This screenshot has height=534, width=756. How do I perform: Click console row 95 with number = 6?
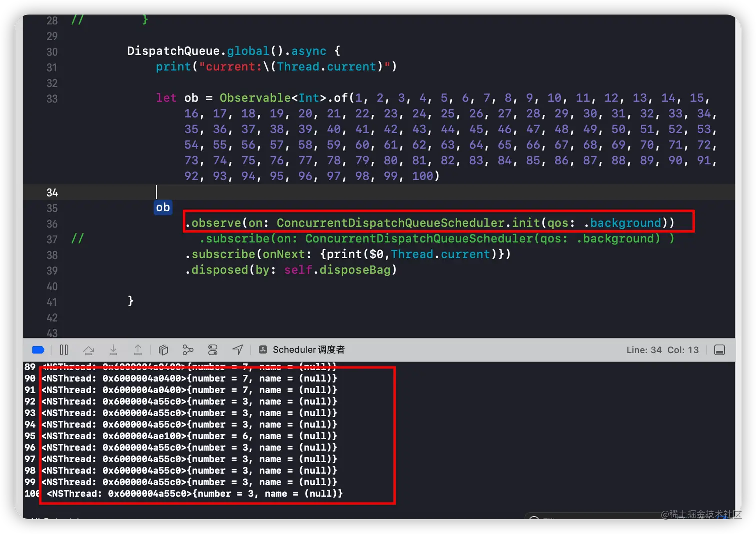(181, 436)
